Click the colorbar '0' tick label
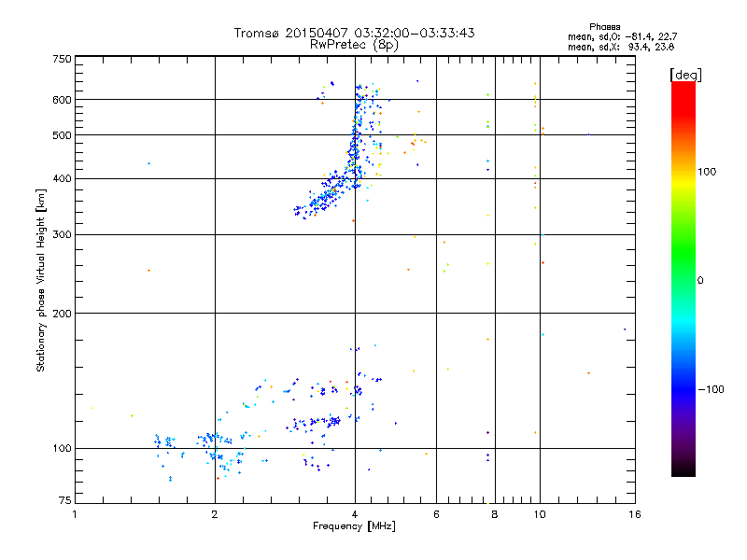 700,281
